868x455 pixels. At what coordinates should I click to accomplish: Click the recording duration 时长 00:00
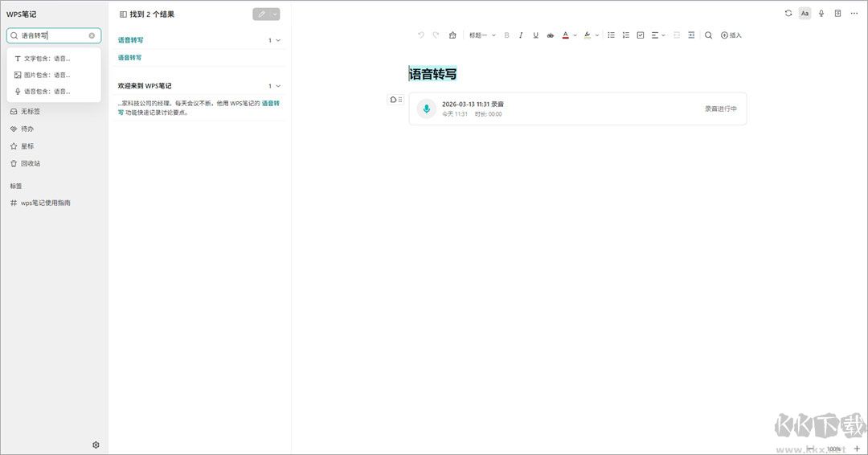pyautogui.click(x=489, y=114)
